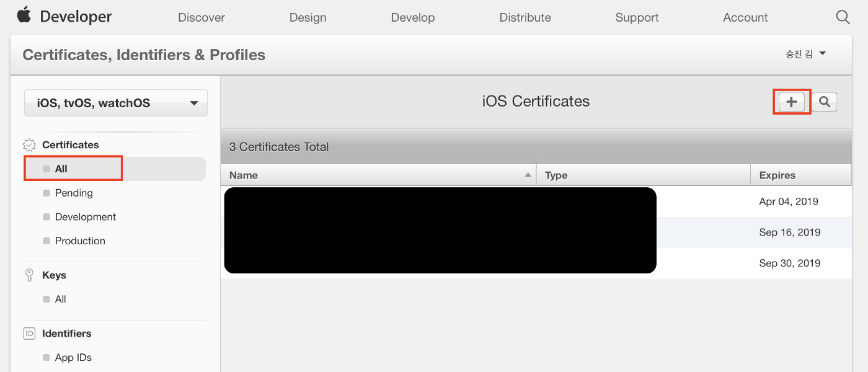Click the Keys section key icon

coord(29,275)
